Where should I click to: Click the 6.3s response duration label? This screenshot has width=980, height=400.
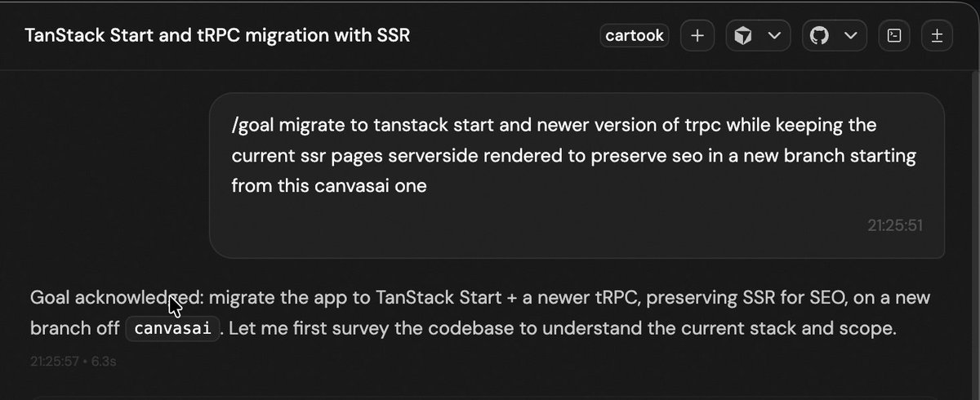[104, 360]
